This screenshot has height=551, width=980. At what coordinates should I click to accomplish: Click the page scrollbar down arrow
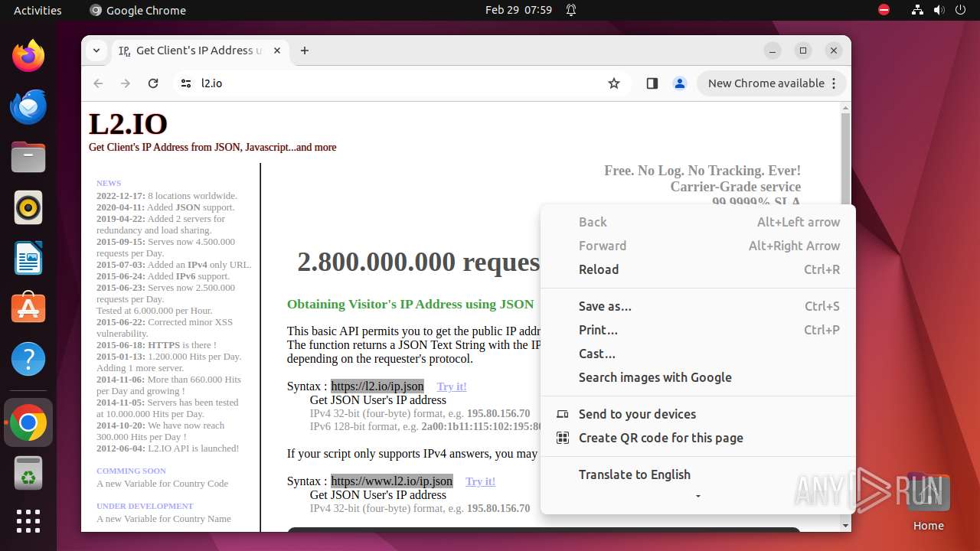pos(846,526)
